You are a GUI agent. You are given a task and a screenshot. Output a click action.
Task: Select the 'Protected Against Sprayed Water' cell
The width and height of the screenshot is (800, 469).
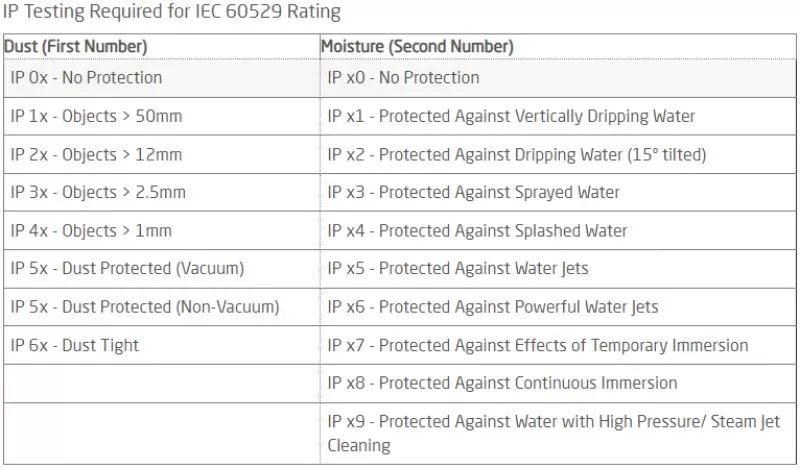[473, 192]
